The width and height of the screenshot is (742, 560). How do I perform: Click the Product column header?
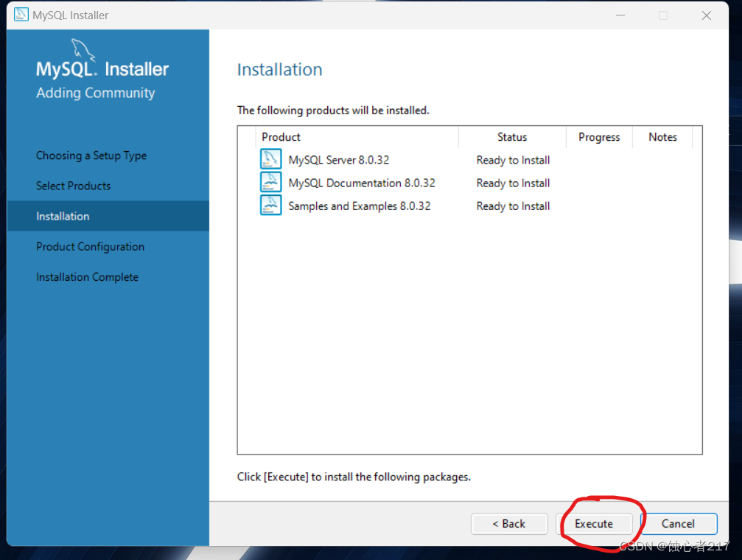click(x=357, y=137)
